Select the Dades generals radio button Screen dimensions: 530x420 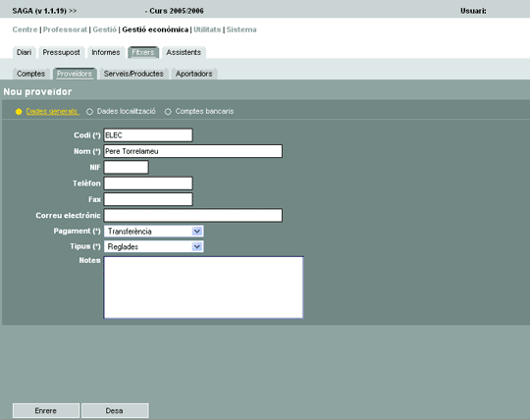19,112
